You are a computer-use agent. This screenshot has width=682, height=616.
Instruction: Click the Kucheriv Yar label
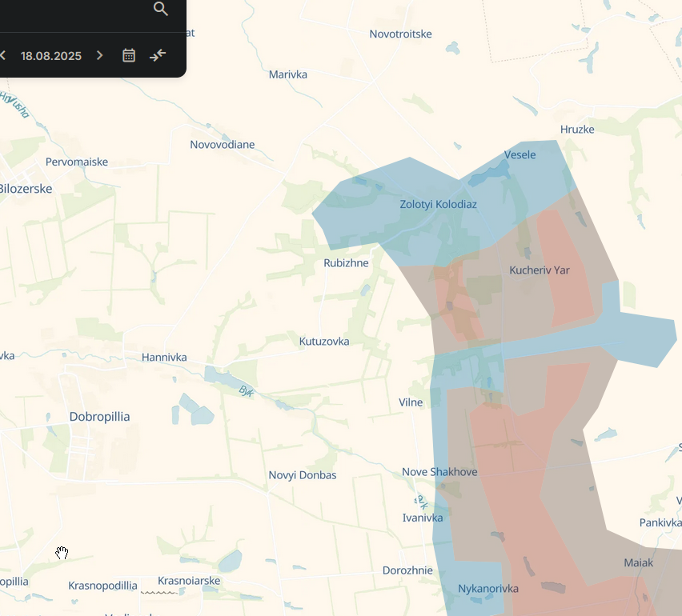click(x=540, y=270)
